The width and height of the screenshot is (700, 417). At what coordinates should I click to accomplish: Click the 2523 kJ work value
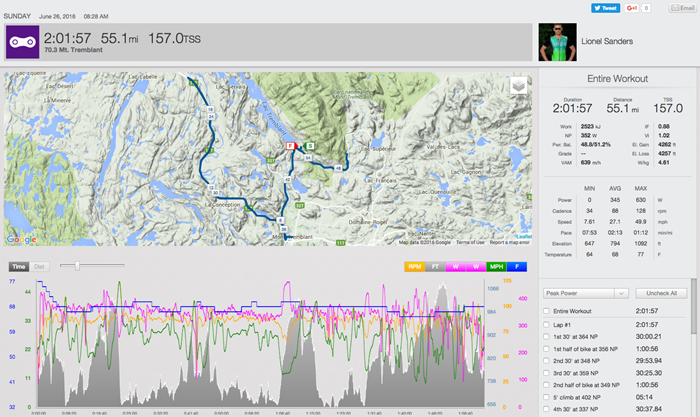pyautogui.click(x=590, y=126)
